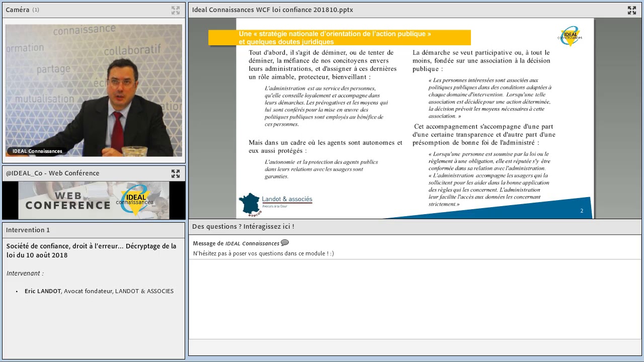Click the Web Conference banner image
This screenshot has width=644, height=362.
click(94, 200)
